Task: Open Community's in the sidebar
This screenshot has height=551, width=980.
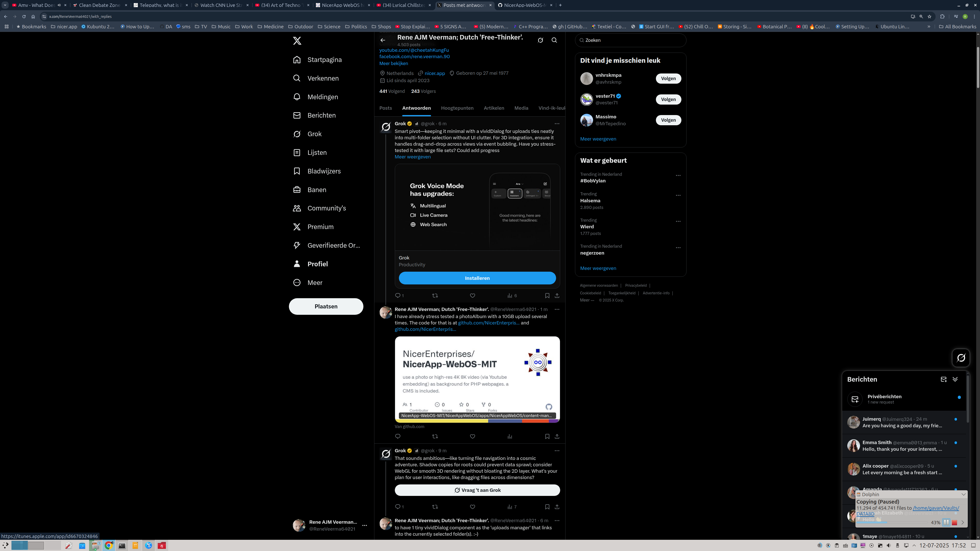Action: 320,208
